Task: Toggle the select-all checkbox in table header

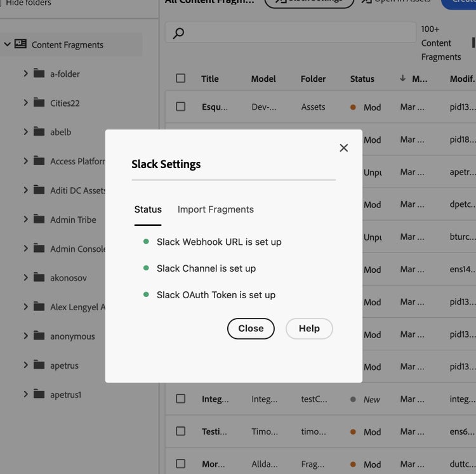Action: (181, 79)
